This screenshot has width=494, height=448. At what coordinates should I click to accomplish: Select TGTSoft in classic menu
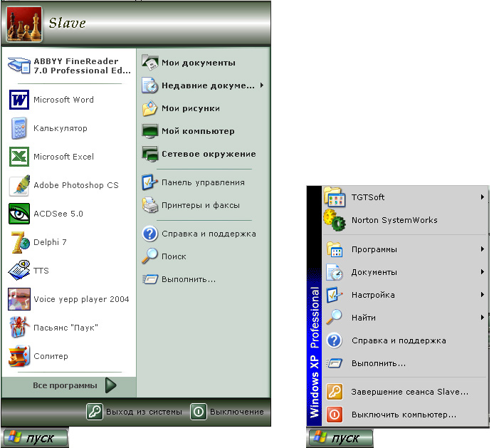405,197
